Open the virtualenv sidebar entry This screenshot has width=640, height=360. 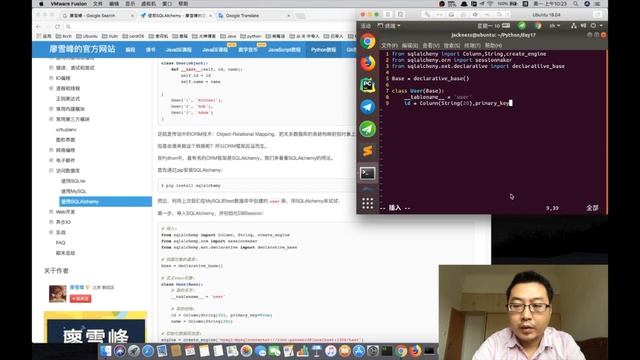(x=66, y=129)
